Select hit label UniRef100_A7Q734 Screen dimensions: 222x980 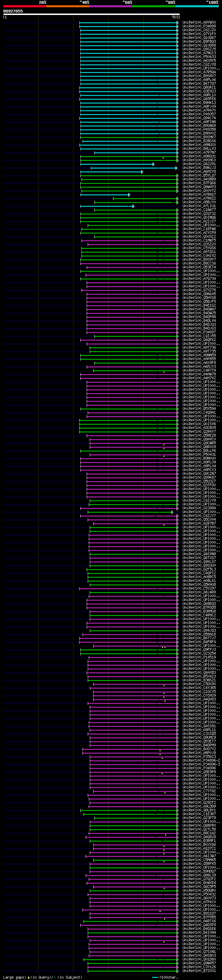pyautogui.click(x=199, y=278)
